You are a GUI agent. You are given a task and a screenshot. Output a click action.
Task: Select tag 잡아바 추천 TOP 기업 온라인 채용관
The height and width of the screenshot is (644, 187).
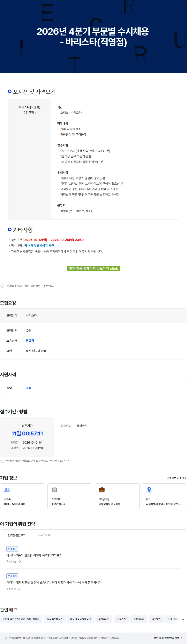pyautogui.click(x=21, y=619)
